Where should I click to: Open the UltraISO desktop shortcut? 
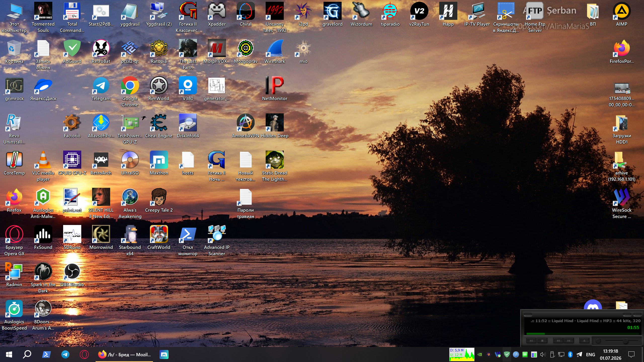pyautogui.click(x=130, y=163)
